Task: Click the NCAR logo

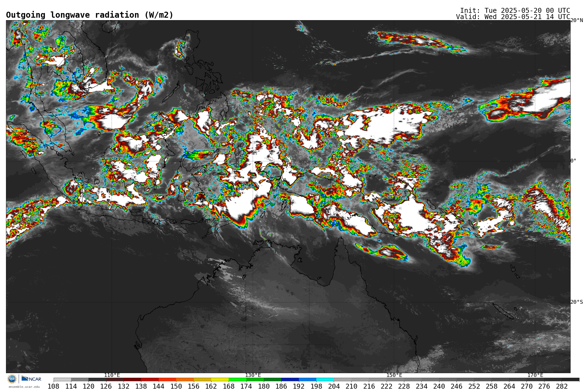Action: pos(31,379)
